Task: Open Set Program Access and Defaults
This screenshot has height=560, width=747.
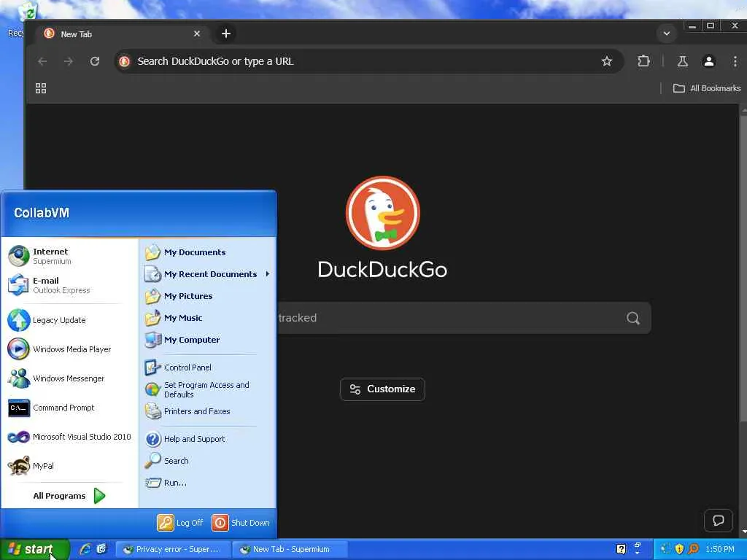Action: [x=207, y=389]
